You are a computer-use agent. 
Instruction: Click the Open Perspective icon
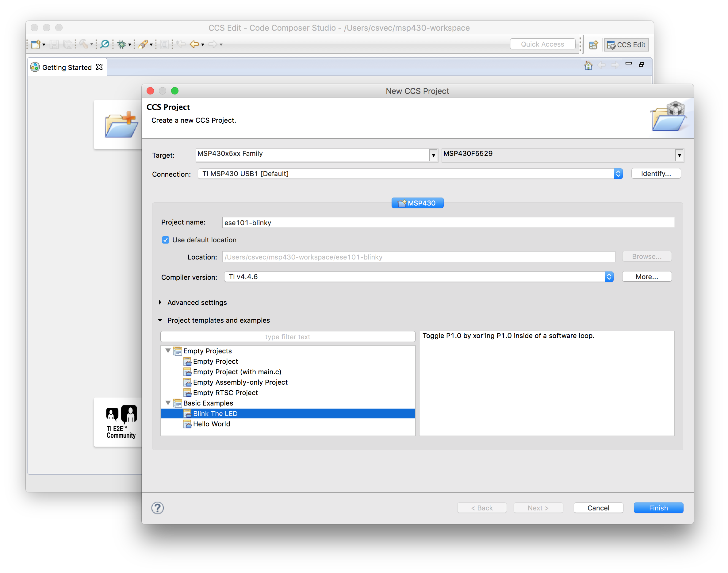[594, 44]
